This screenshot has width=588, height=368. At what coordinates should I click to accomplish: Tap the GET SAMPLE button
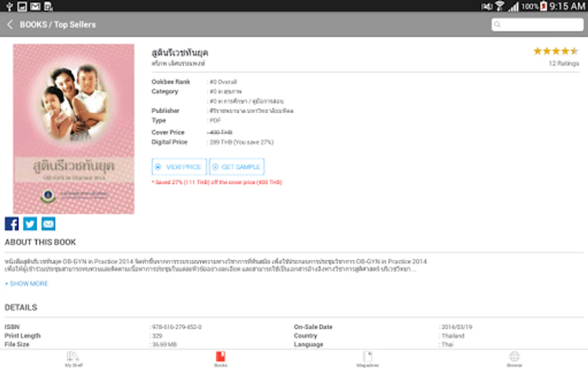coord(237,167)
